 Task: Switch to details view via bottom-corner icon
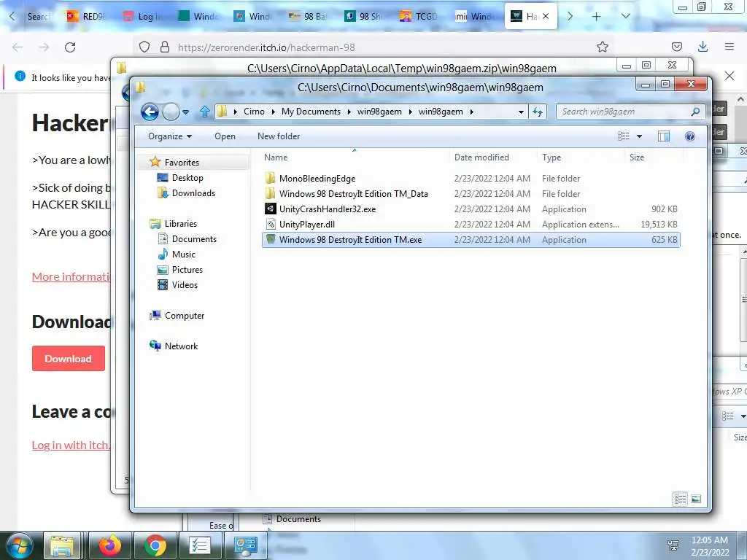tap(680, 499)
